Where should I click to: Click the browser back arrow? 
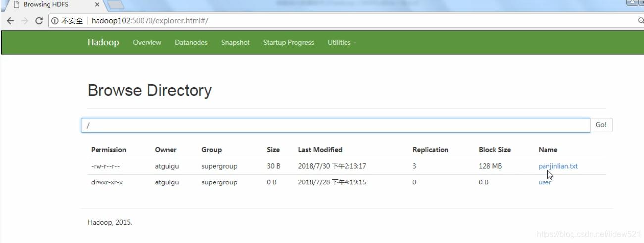11,21
